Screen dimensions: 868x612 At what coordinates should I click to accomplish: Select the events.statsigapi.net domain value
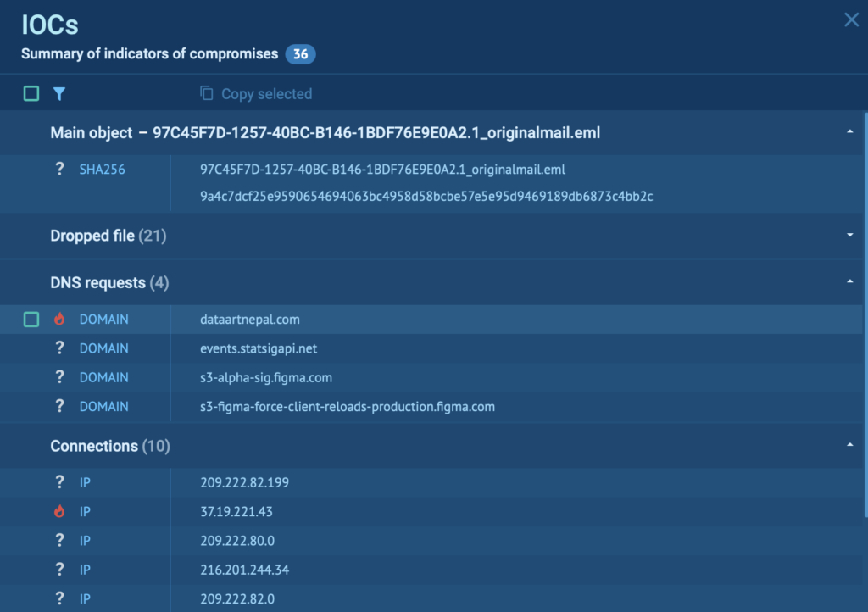pyautogui.click(x=259, y=348)
